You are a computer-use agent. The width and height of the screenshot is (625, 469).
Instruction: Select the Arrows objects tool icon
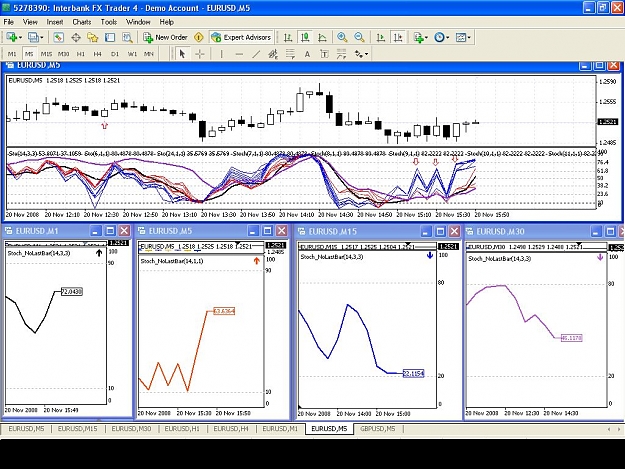(359, 54)
